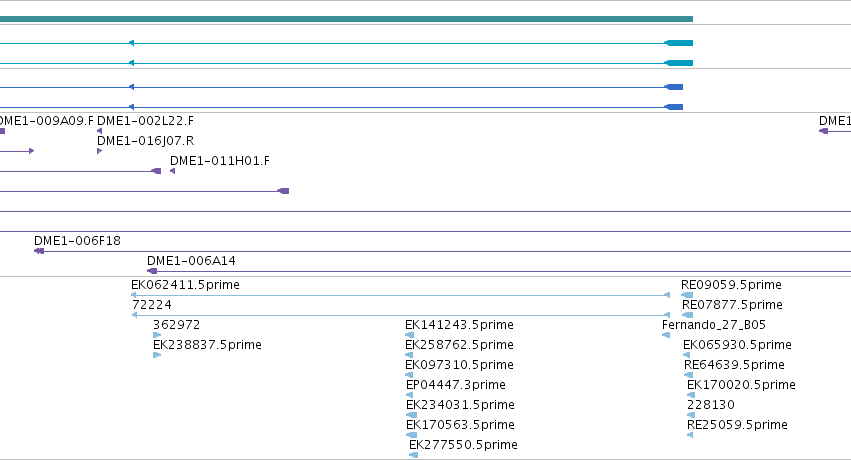Select the DME1-006A14 clone label

pos(191,260)
